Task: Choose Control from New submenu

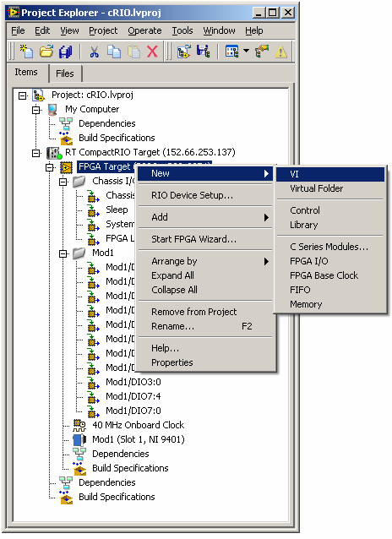Action: [330, 210]
